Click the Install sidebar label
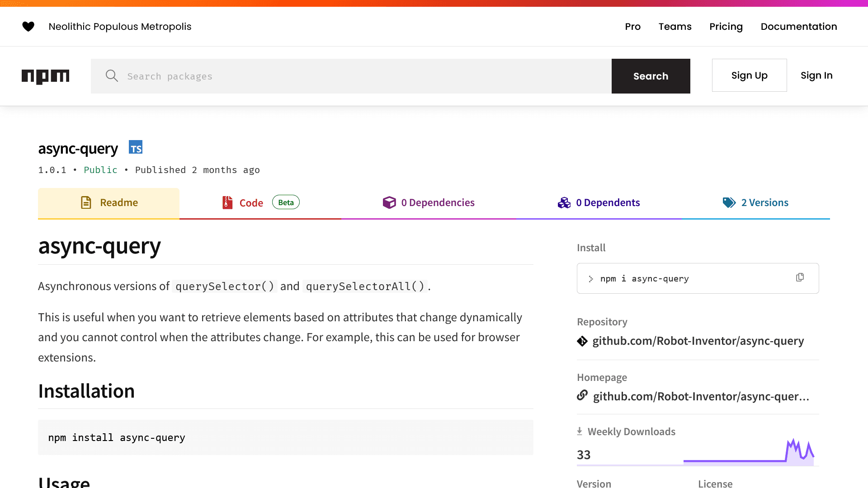 click(x=591, y=248)
